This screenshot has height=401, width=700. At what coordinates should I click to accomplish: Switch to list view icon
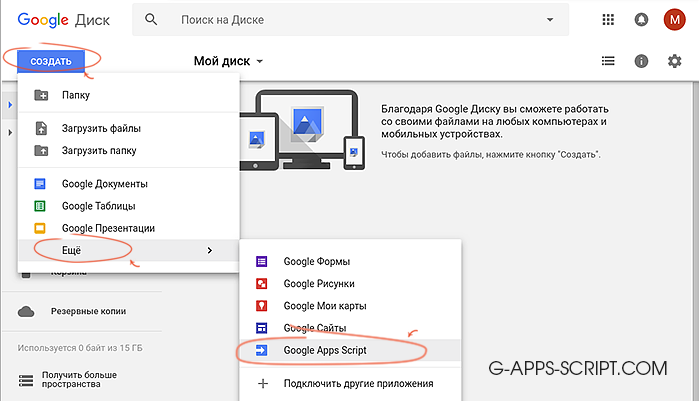click(608, 61)
